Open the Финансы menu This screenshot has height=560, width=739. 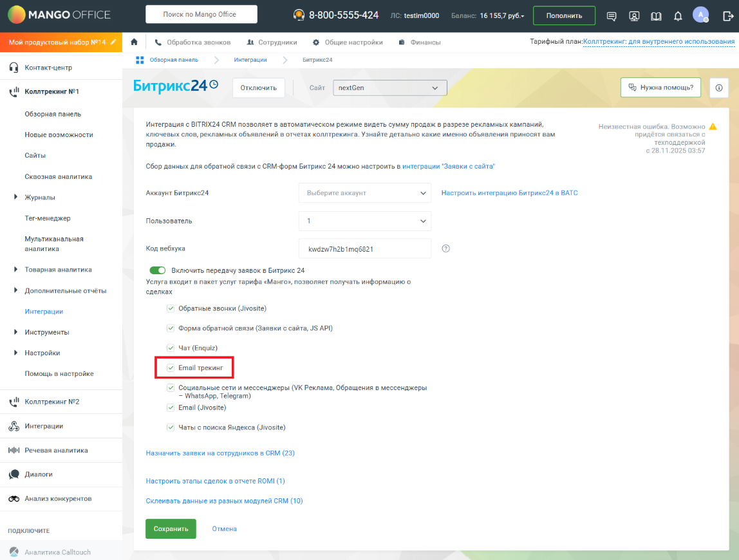click(x=419, y=42)
